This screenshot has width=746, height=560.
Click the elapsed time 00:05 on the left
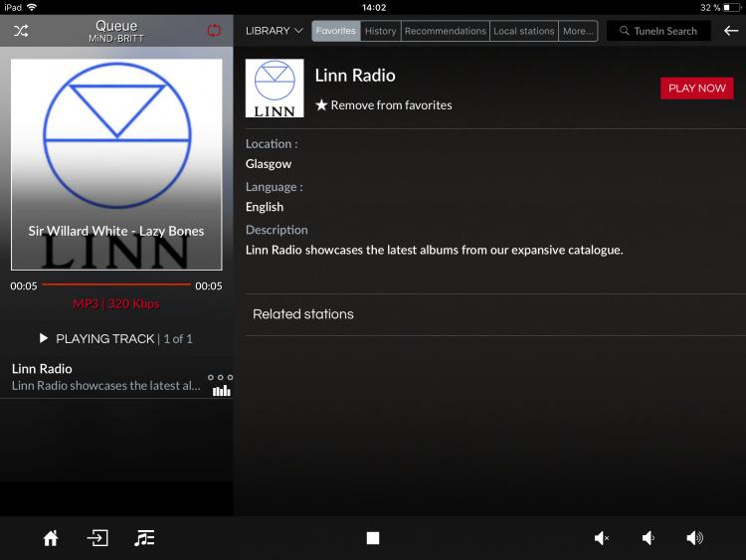click(x=24, y=285)
